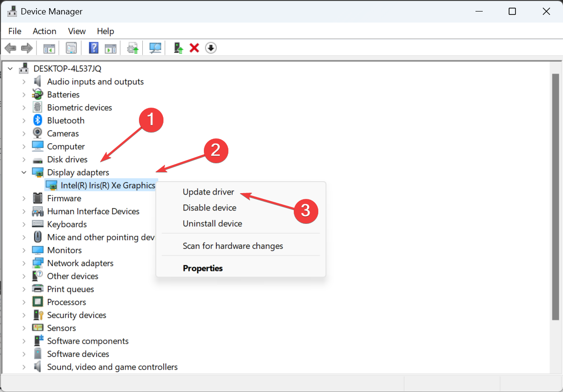Maximize the Device Manager window

click(512, 12)
